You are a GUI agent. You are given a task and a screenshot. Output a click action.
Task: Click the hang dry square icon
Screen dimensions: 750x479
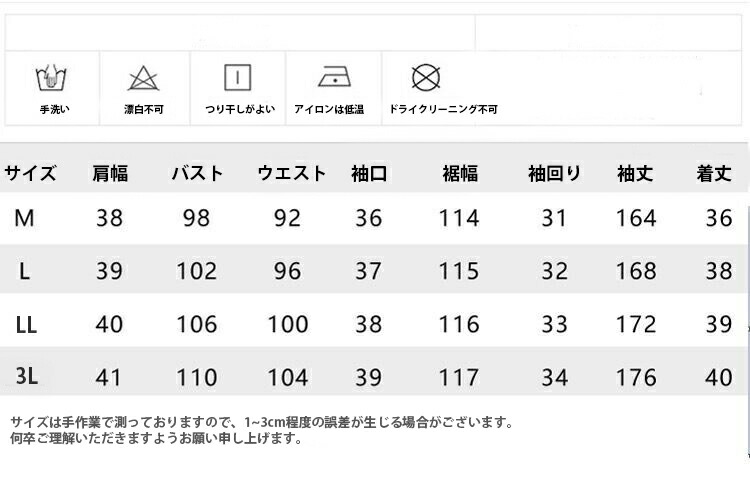(237, 78)
